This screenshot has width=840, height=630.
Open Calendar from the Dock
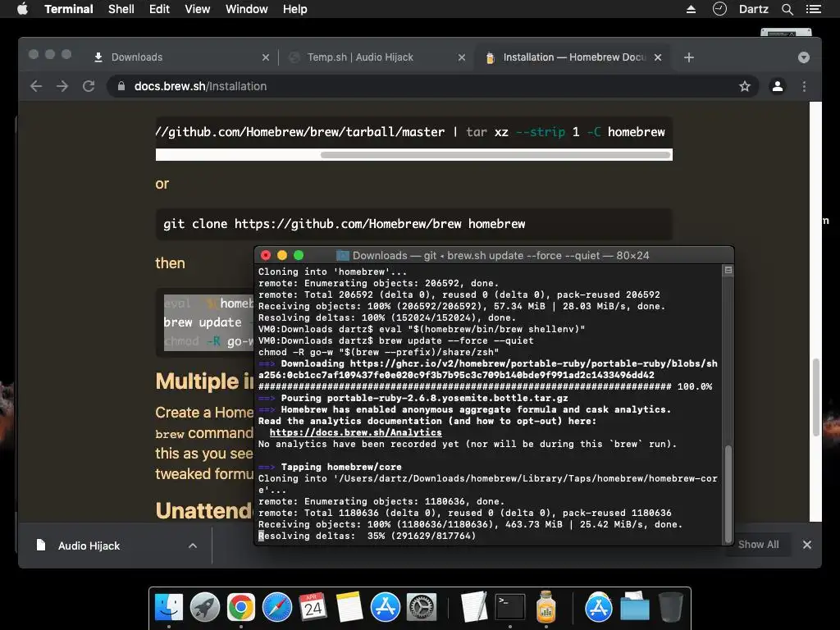click(313, 607)
